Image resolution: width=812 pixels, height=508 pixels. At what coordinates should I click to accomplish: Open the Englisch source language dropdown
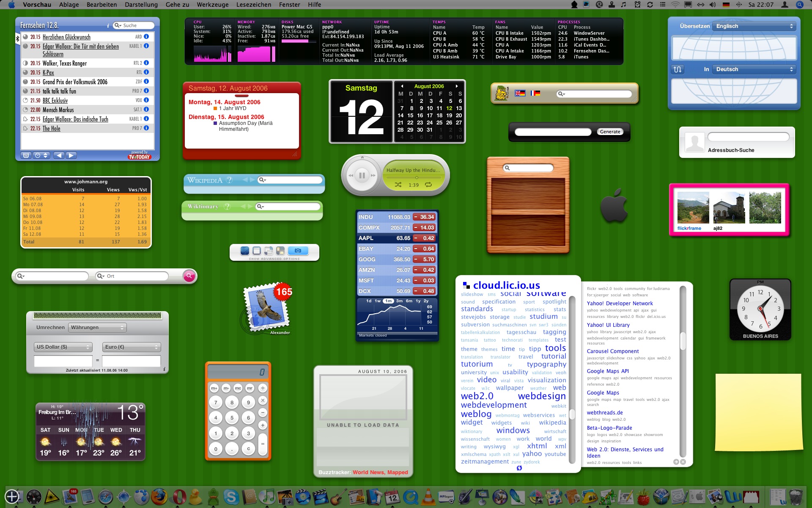point(754,26)
